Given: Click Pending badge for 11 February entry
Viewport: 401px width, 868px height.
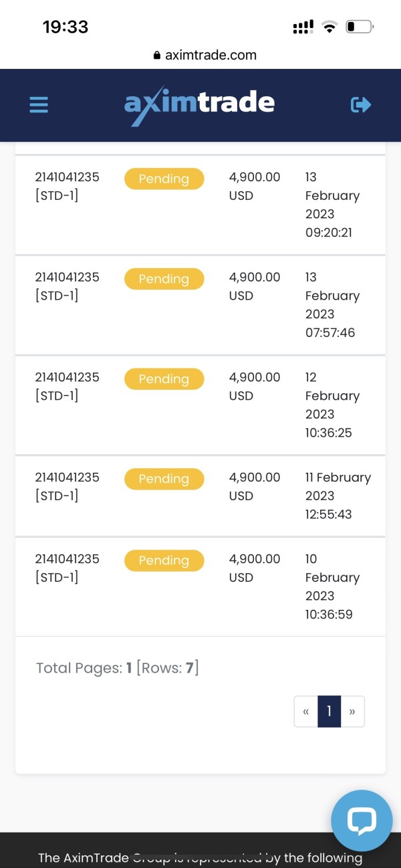Looking at the screenshot, I should point(164,479).
